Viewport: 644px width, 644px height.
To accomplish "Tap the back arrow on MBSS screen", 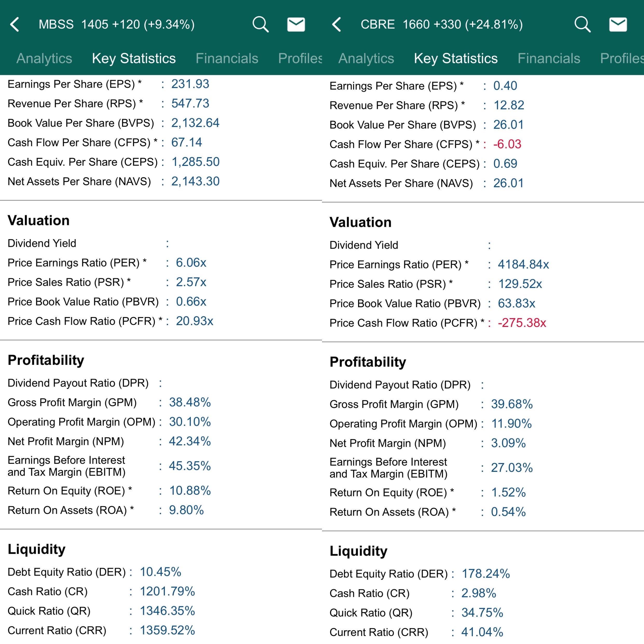I will click(x=15, y=25).
